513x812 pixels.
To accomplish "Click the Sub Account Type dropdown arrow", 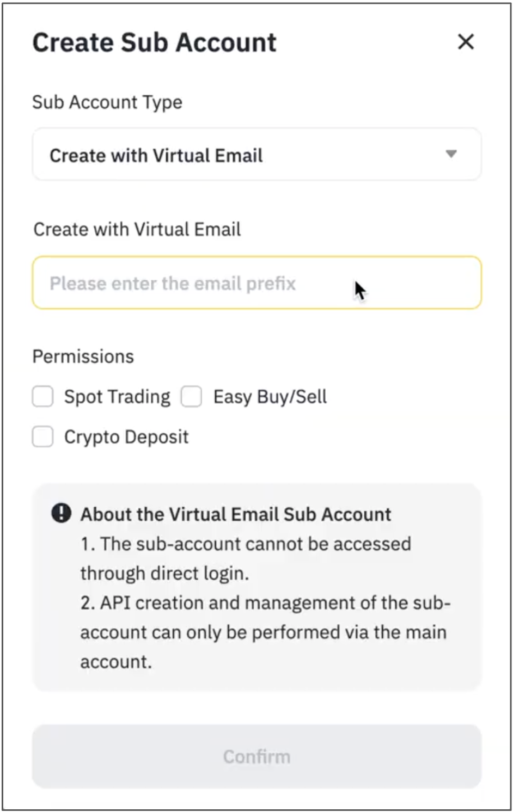I will click(x=451, y=154).
